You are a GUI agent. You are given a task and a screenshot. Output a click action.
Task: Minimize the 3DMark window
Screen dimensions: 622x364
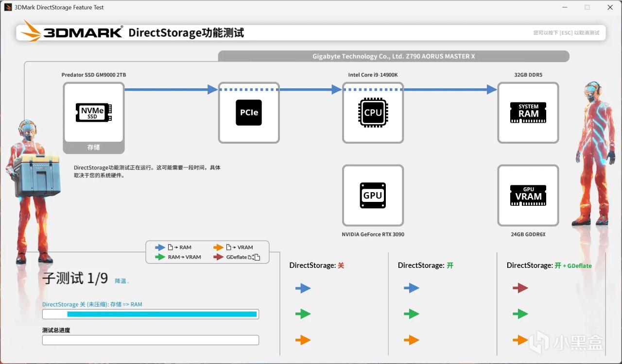pos(565,7)
